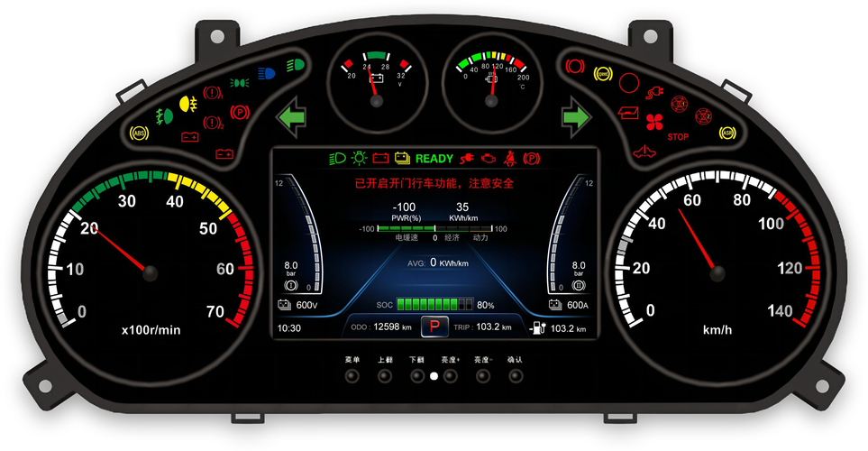Click the red fan warning icon

click(654, 122)
